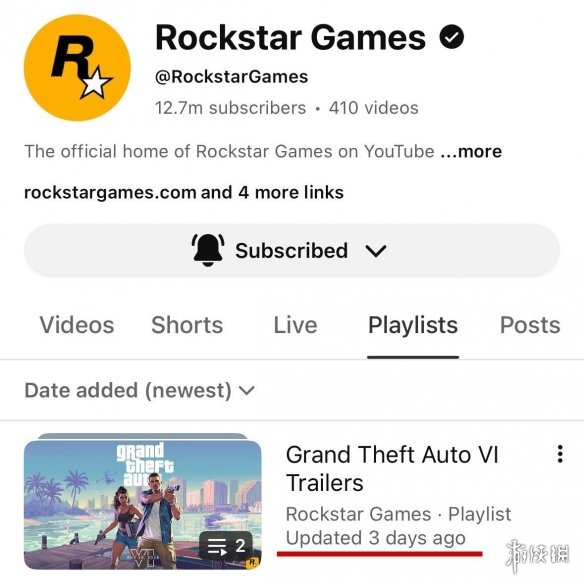Open rockstargames.com and 4 more links

point(184,193)
